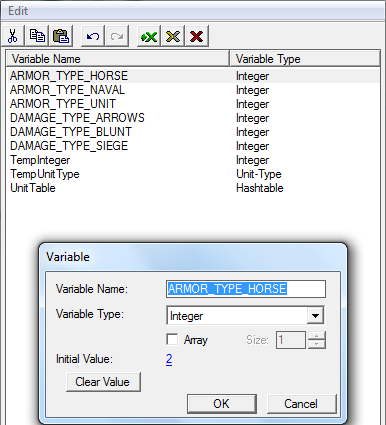This screenshot has height=425, width=386.
Task: Confirm with the OK button
Action: pyautogui.click(x=222, y=404)
